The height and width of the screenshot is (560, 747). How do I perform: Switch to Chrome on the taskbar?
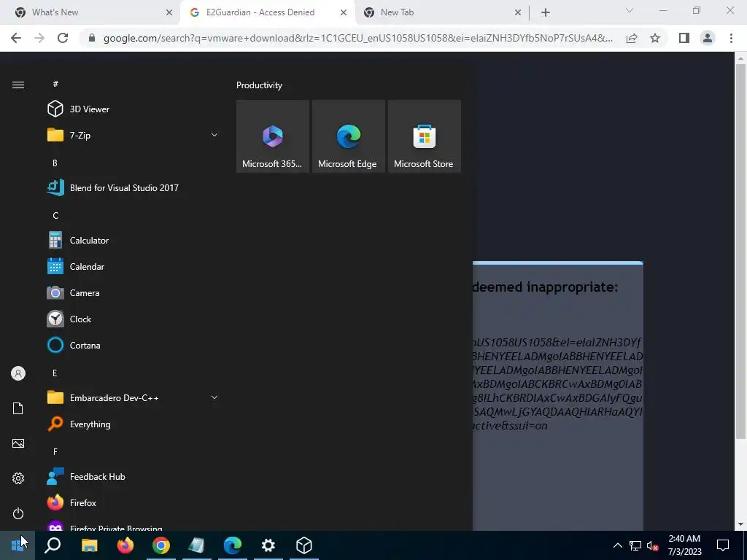point(161,545)
